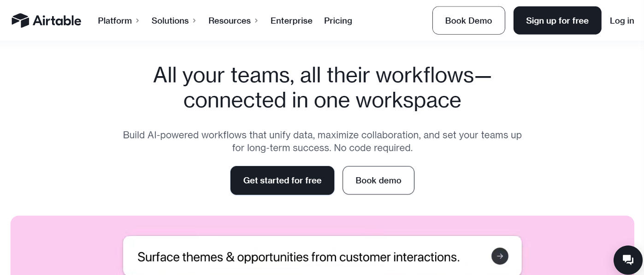The height and width of the screenshot is (275, 644).
Task: Expand the chevron next to Solutions
Action: pos(195,21)
